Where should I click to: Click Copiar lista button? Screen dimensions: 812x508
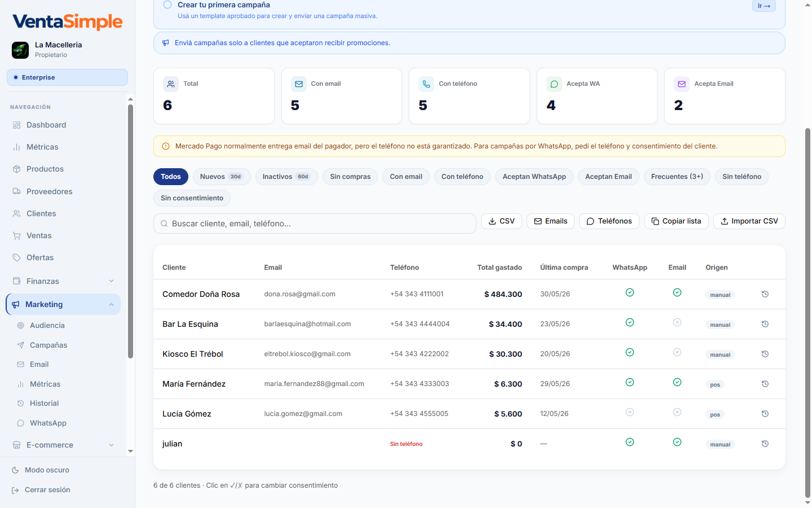tap(676, 221)
